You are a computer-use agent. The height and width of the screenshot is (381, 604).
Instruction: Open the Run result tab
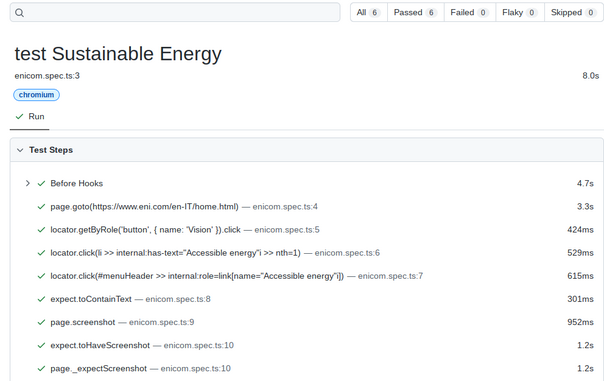(30, 116)
